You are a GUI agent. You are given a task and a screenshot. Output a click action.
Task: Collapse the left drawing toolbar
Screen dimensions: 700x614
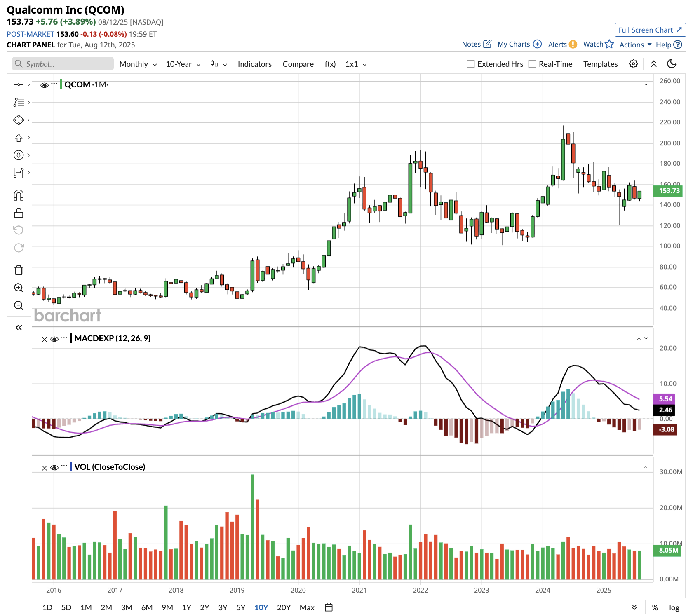[x=19, y=328]
